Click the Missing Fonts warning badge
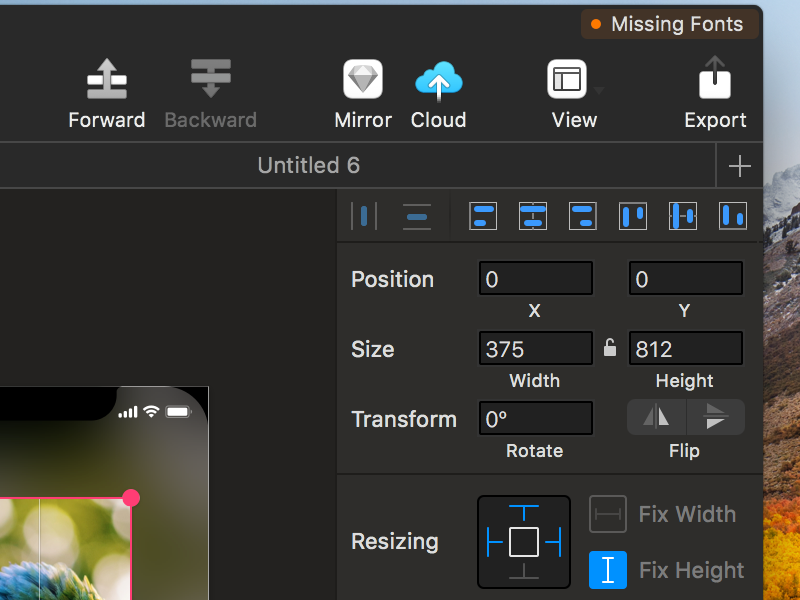 (x=669, y=24)
